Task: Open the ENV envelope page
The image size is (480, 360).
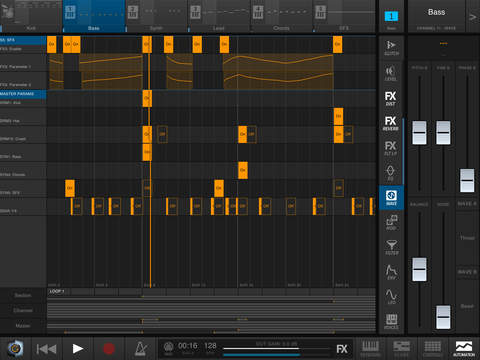Action: coord(391,272)
